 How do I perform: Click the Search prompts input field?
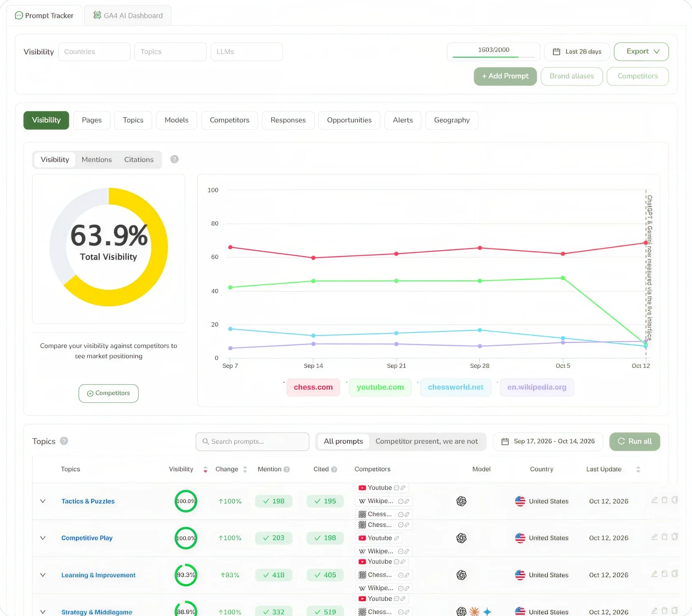tap(252, 442)
